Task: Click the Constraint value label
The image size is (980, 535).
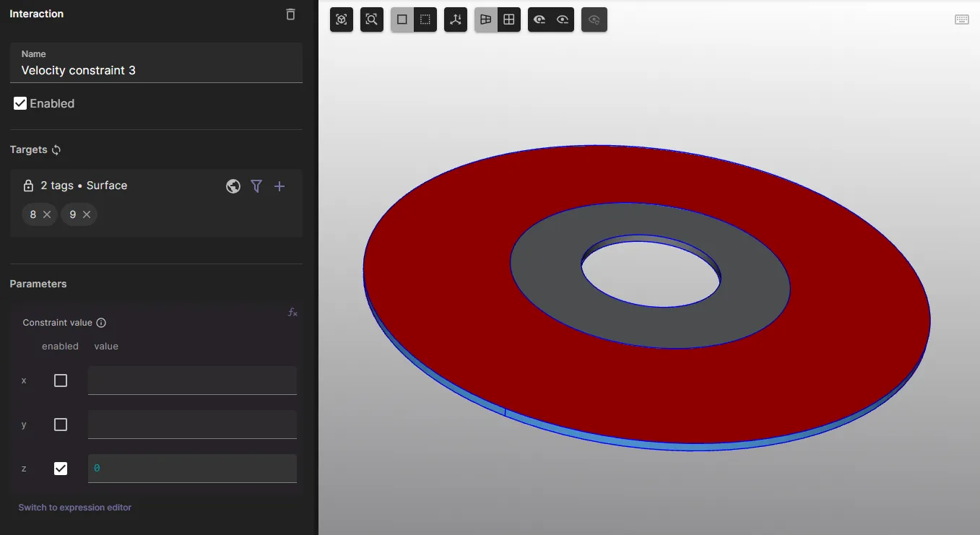Action: 58,323
